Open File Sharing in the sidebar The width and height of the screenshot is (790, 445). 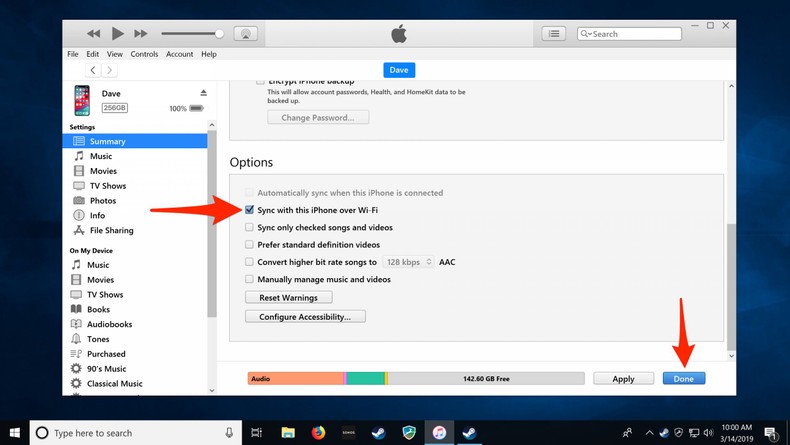[111, 231]
